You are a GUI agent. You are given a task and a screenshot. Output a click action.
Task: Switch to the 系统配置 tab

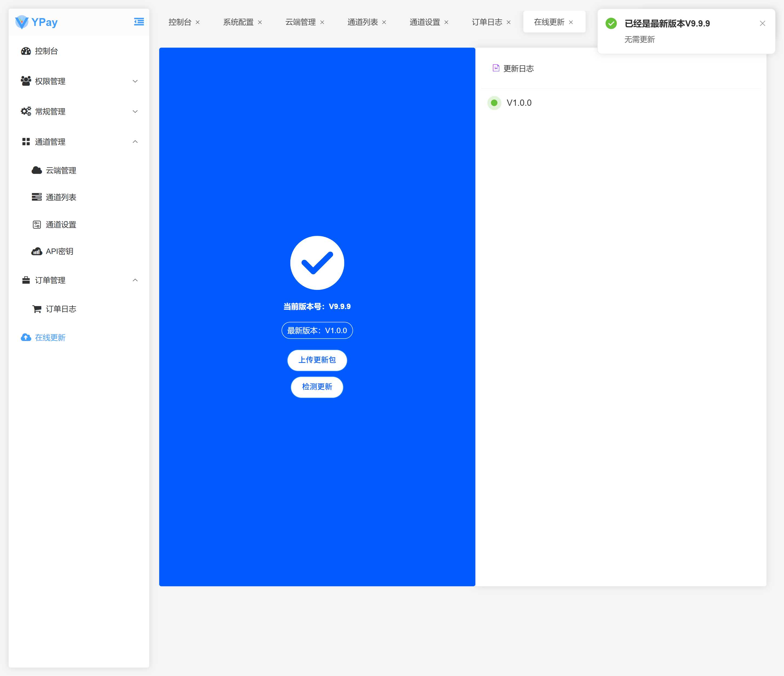coord(238,22)
